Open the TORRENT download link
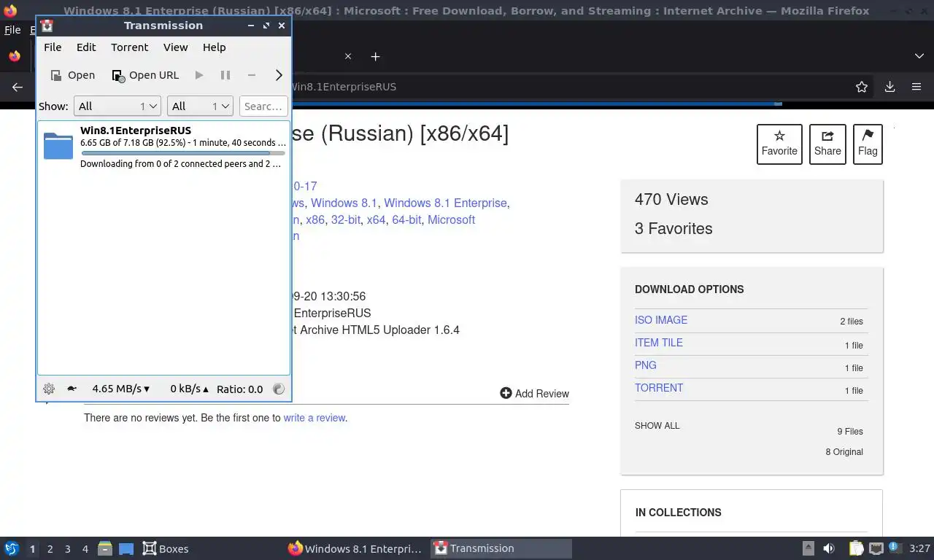The width and height of the screenshot is (934, 560). tap(659, 388)
